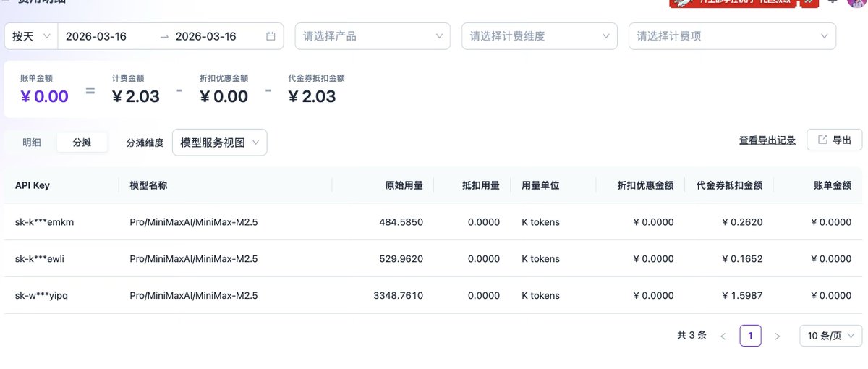
Task: Open the 按天 granularity dropdown
Action: (31, 36)
